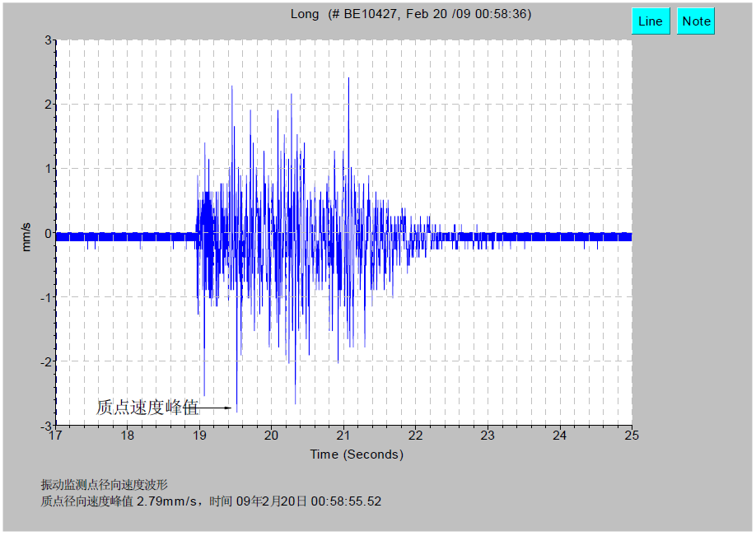Click the 21 tick label on time axis

343,435
